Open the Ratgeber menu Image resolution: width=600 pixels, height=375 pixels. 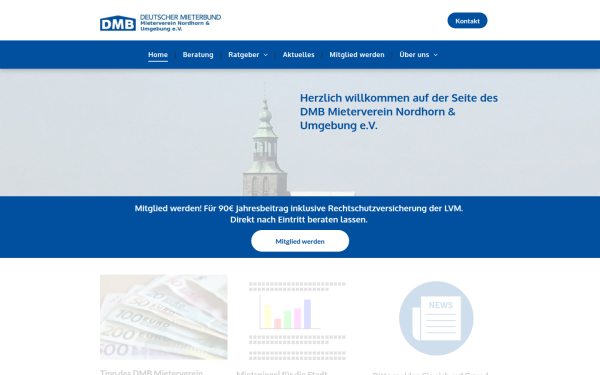244,55
